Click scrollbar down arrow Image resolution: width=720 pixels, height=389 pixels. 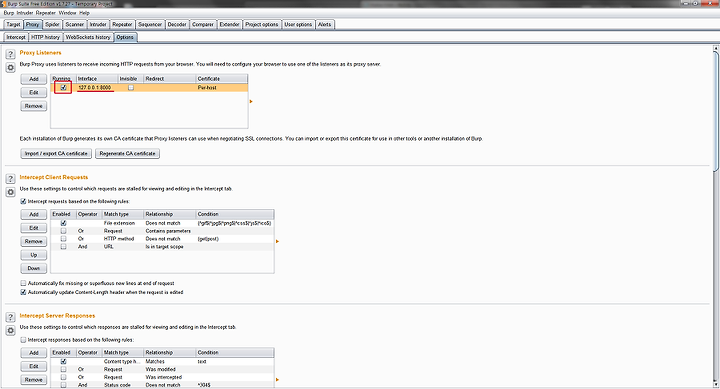point(716,384)
